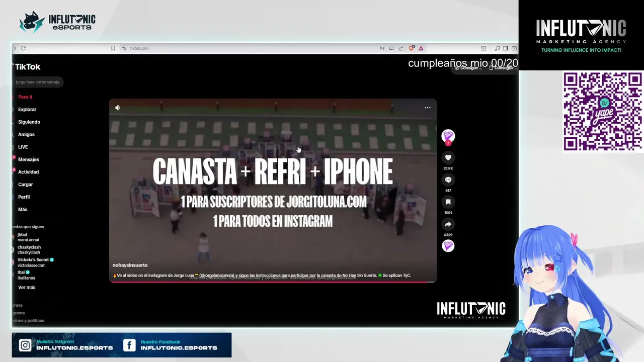Open the Actividad notifications

(x=28, y=172)
